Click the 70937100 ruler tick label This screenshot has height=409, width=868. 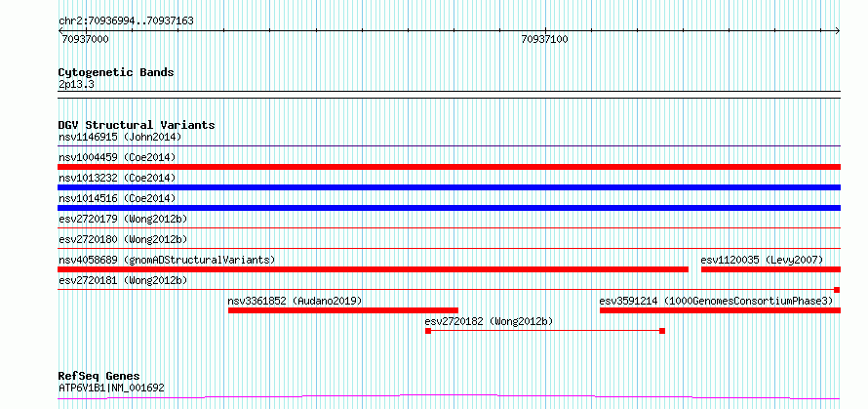pos(545,40)
